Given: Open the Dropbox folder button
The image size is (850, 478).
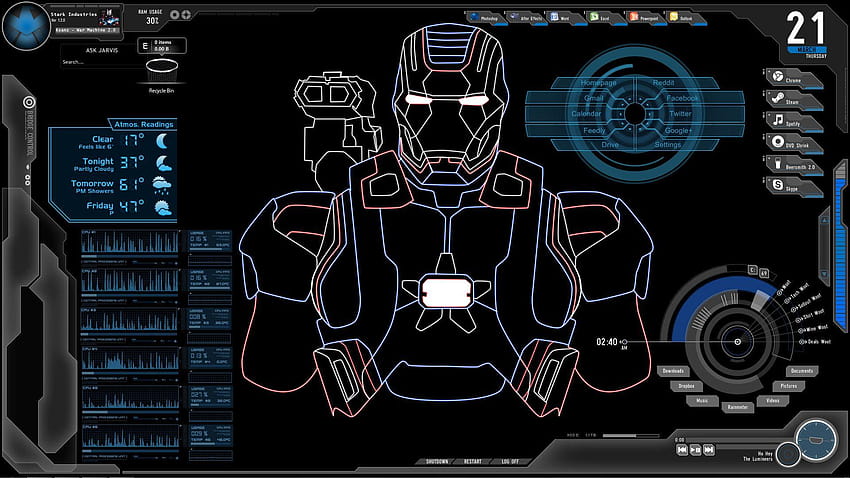Looking at the screenshot, I should (x=686, y=386).
